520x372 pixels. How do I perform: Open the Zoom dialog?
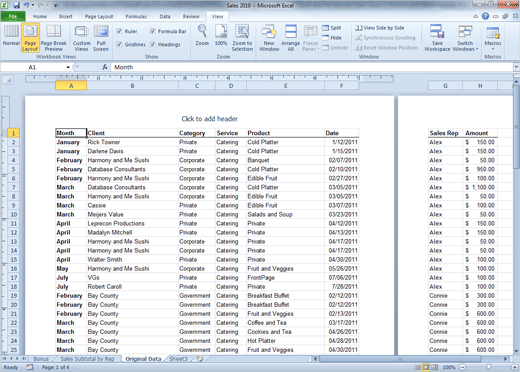point(202,35)
